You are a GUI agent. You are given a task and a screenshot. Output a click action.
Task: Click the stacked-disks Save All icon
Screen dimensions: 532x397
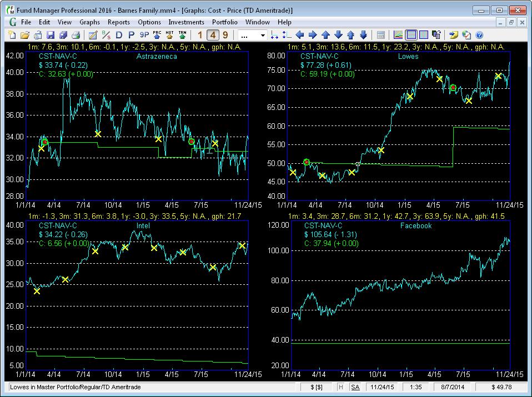tap(63, 35)
